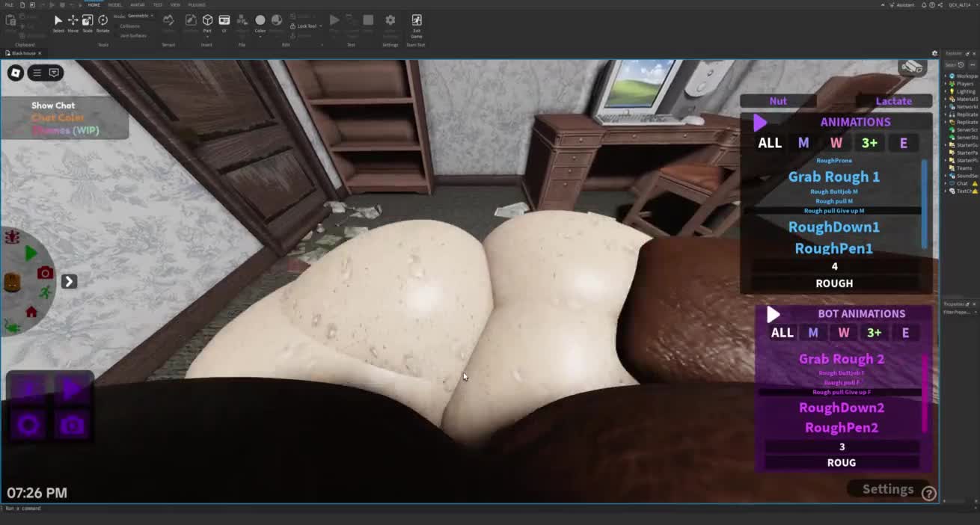Image resolution: width=980 pixels, height=525 pixels.
Task: Activate the Rotate tool
Action: [102, 21]
